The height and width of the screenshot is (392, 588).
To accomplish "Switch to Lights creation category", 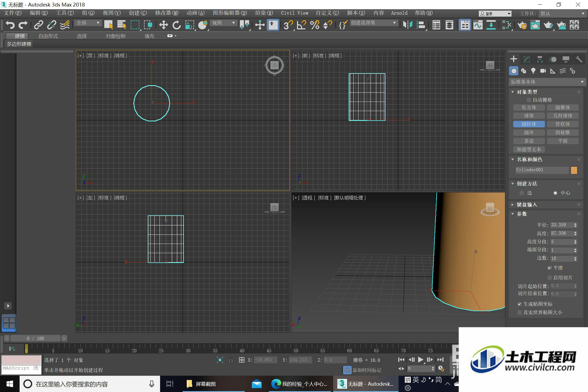I will 533,71.
